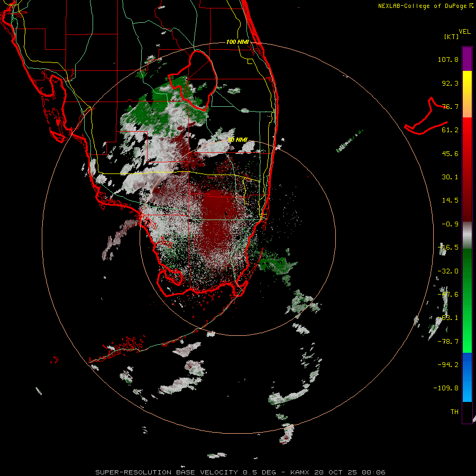Click the -63.1 velocity scale label

448,318
